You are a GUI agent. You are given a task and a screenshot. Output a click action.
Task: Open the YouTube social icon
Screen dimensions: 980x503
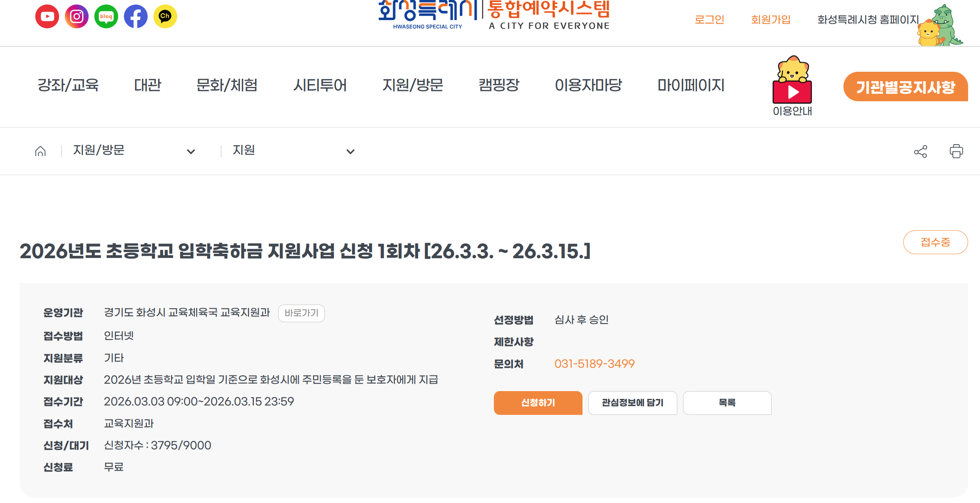click(x=47, y=16)
